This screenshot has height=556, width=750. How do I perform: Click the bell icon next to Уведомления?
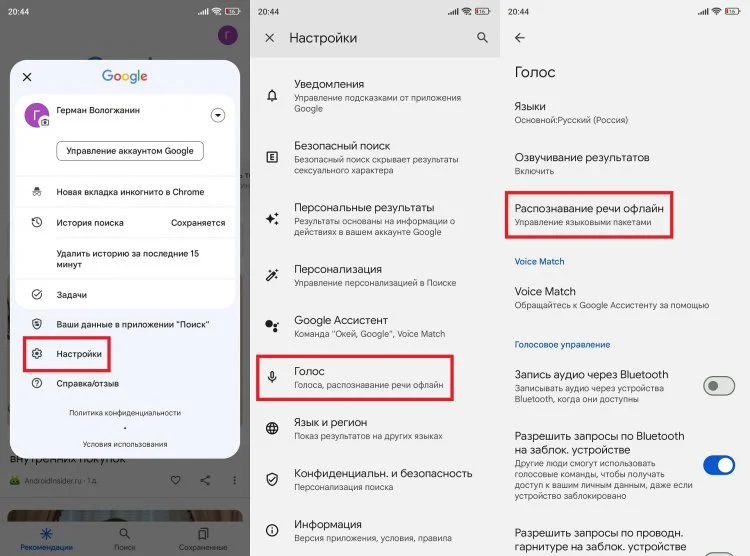(x=272, y=95)
